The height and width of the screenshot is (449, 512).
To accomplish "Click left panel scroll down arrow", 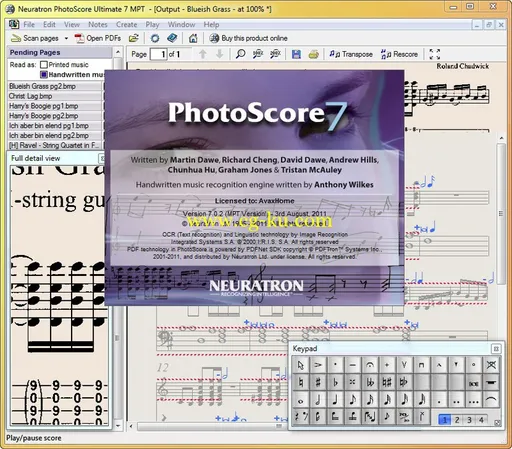I will [118, 426].
